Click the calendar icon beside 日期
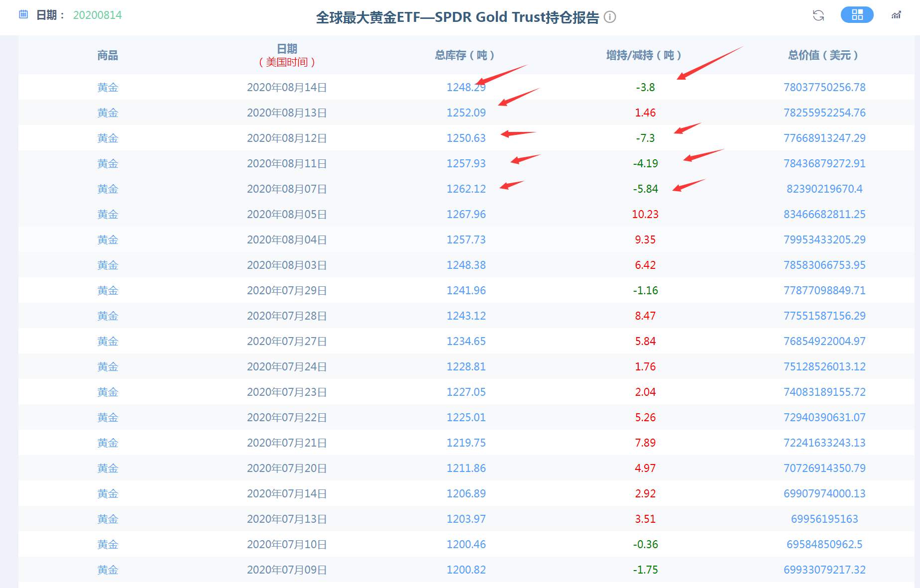This screenshot has height=588, width=920. click(x=23, y=14)
